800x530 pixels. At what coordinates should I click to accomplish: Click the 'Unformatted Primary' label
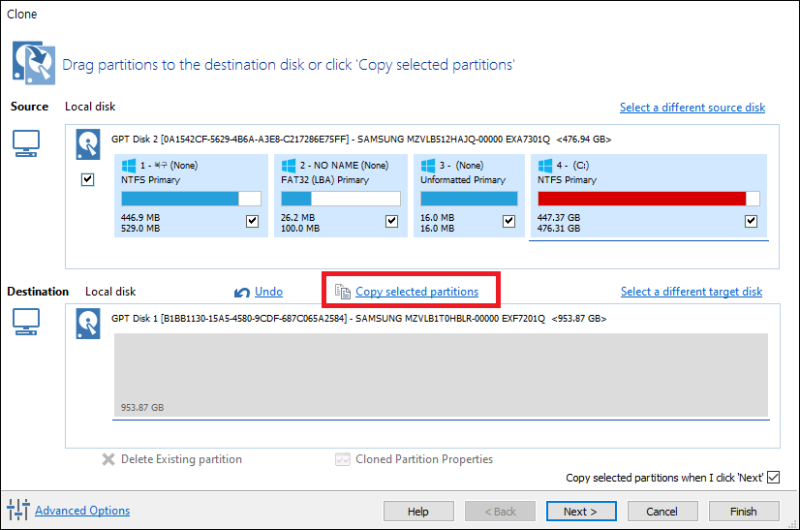tap(463, 180)
